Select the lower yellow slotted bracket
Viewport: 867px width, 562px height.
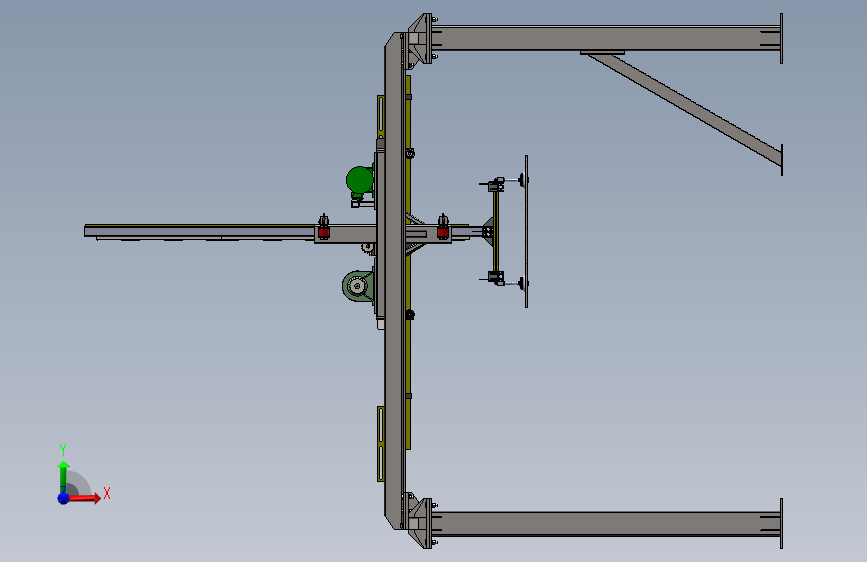(381, 444)
